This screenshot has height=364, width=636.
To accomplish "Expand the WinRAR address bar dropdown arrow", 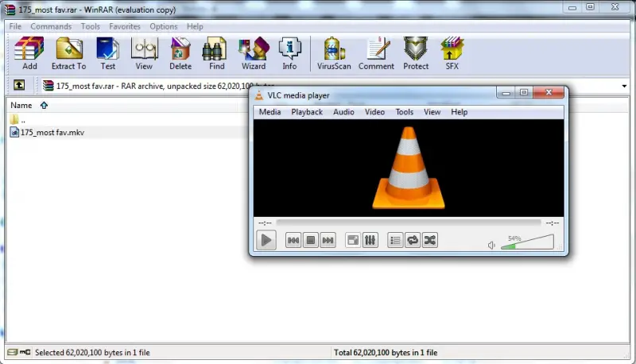I will [x=624, y=86].
